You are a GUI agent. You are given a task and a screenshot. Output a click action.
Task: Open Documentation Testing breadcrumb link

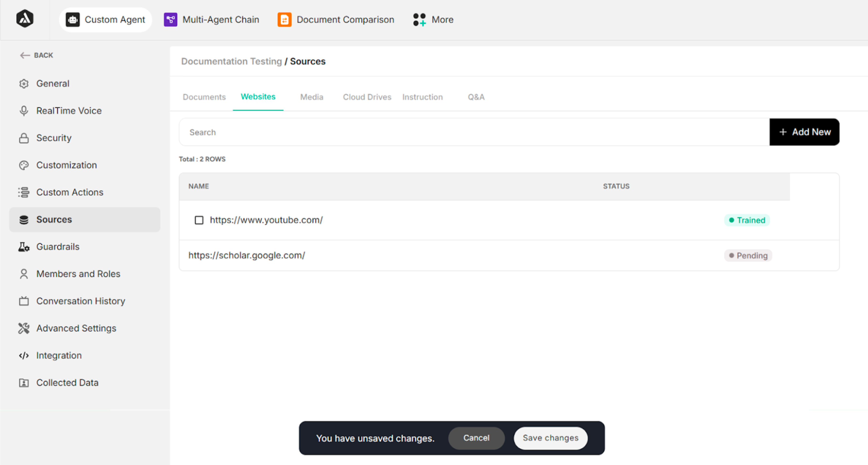click(231, 61)
